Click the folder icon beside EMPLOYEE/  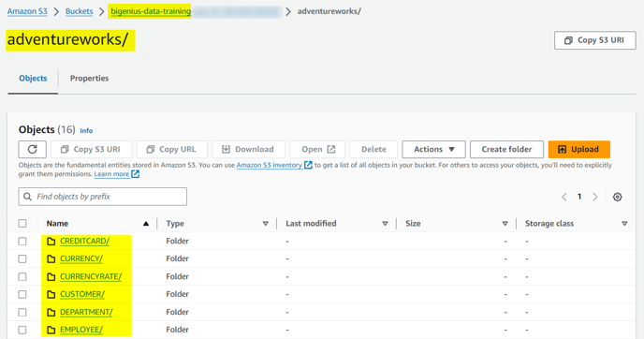pos(51,330)
